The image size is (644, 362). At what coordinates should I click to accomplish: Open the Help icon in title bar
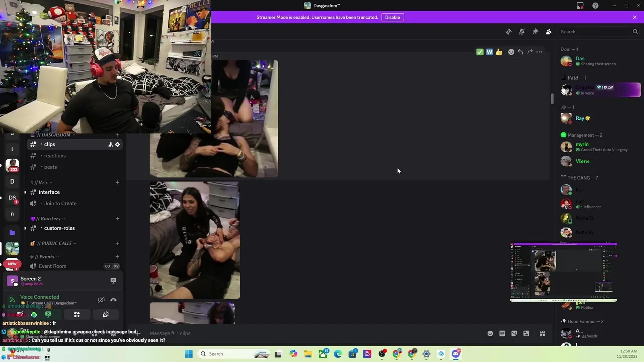pos(596,6)
